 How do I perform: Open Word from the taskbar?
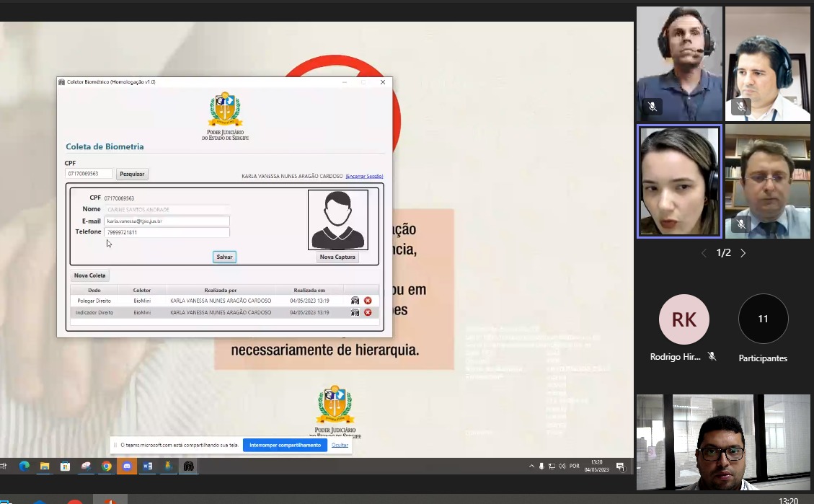pyautogui.click(x=148, y=467)
